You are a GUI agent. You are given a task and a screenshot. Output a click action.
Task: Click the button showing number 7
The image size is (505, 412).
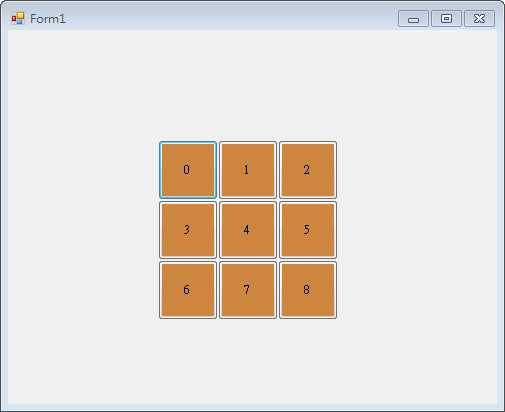click(248, 290)
